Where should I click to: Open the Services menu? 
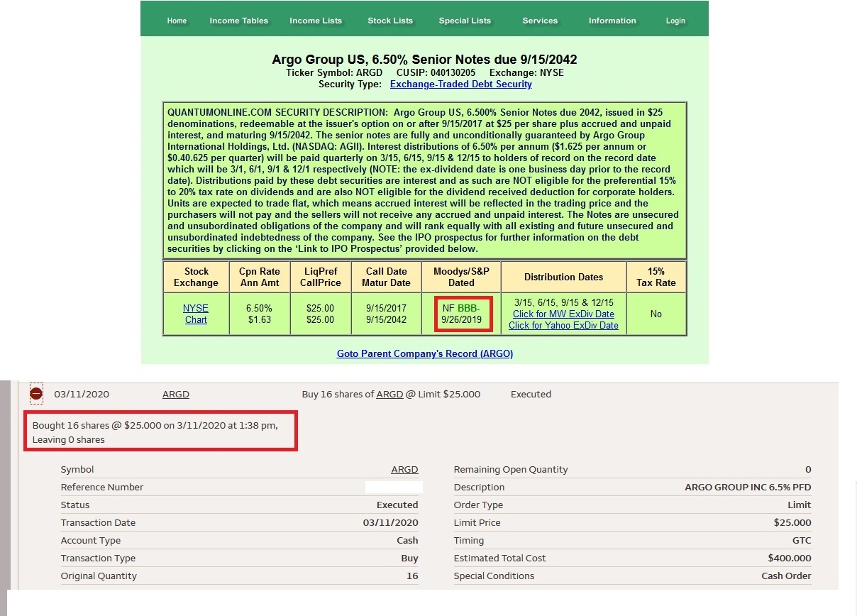[540, 21]
